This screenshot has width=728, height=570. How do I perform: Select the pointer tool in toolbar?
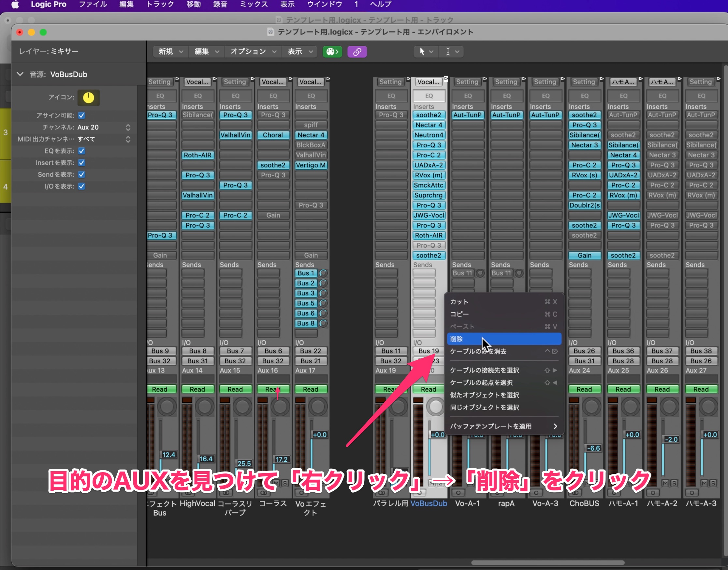[422, 52]
